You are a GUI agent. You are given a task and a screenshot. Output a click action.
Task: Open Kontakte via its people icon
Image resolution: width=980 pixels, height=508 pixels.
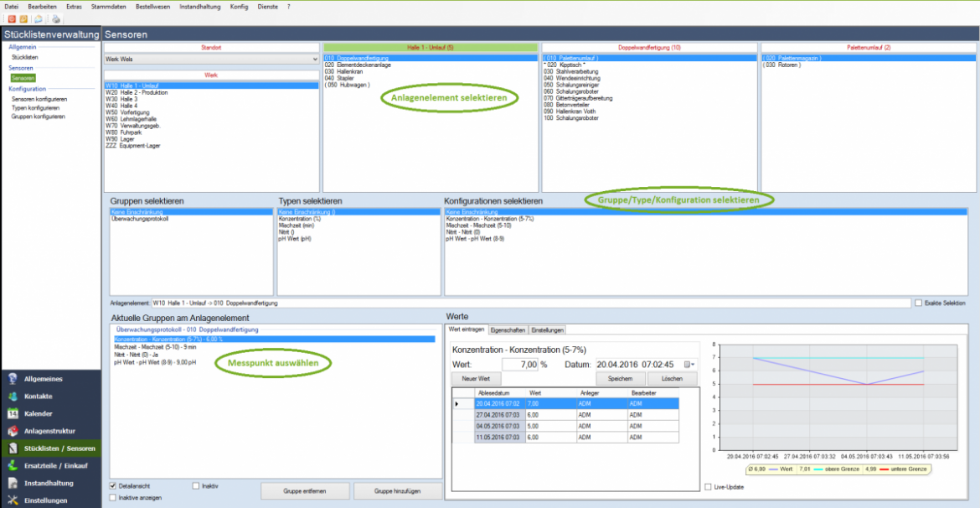(13, 397)
